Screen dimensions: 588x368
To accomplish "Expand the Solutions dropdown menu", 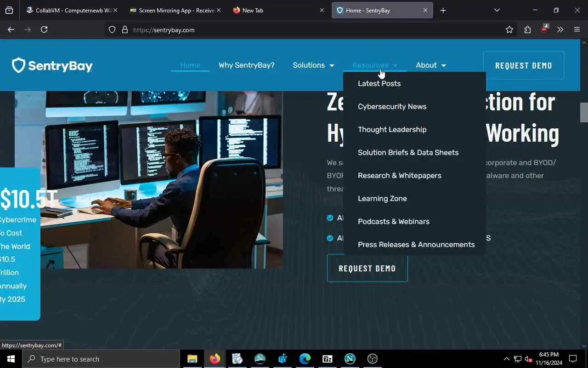I will (313, 65).
